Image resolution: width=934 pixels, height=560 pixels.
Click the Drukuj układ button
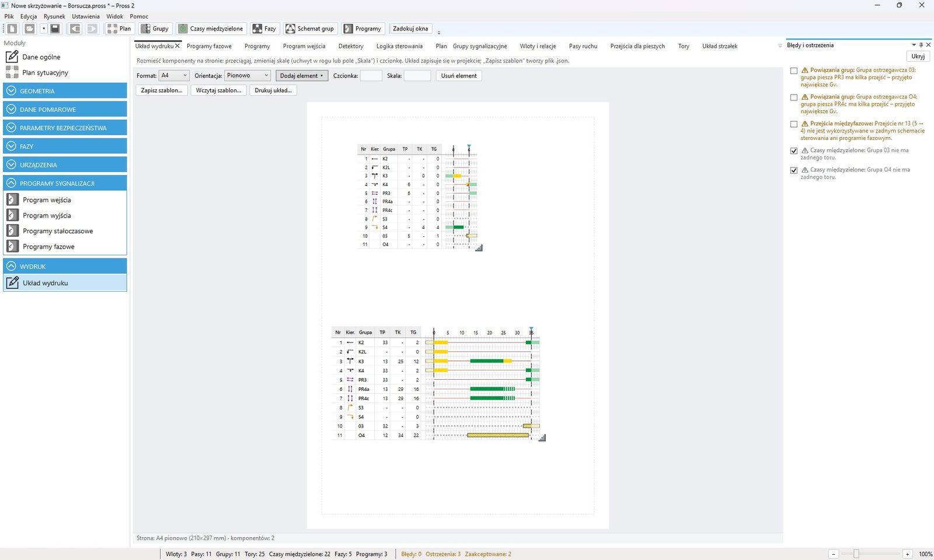coord(273,90)
